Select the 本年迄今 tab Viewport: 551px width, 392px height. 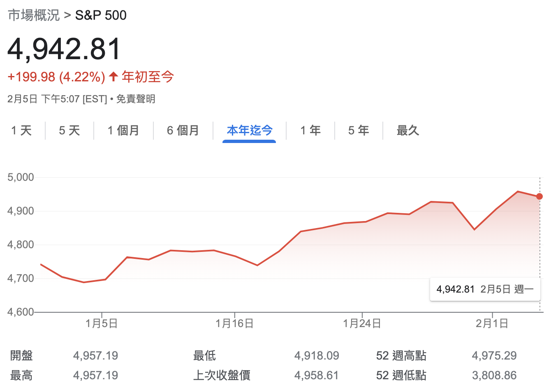click(250, 131)
